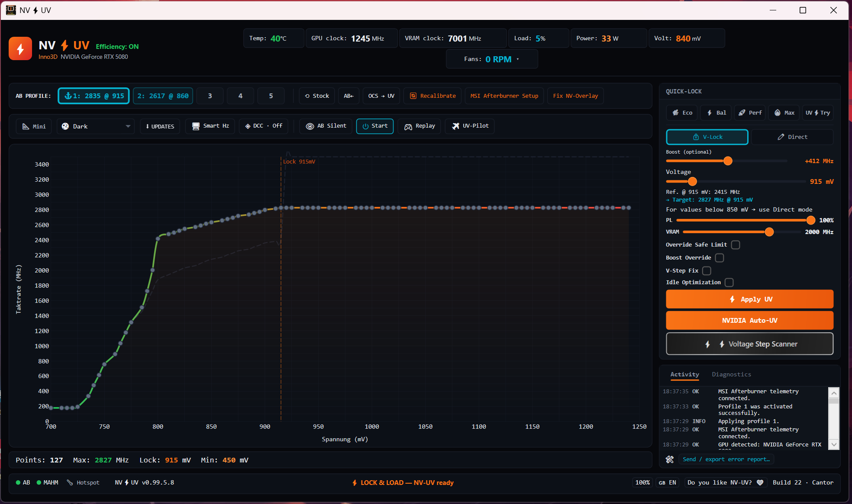Enable the Idle Optimization checkbox
This screenshot has width=852, height=504.
click(x=729, y=282)
